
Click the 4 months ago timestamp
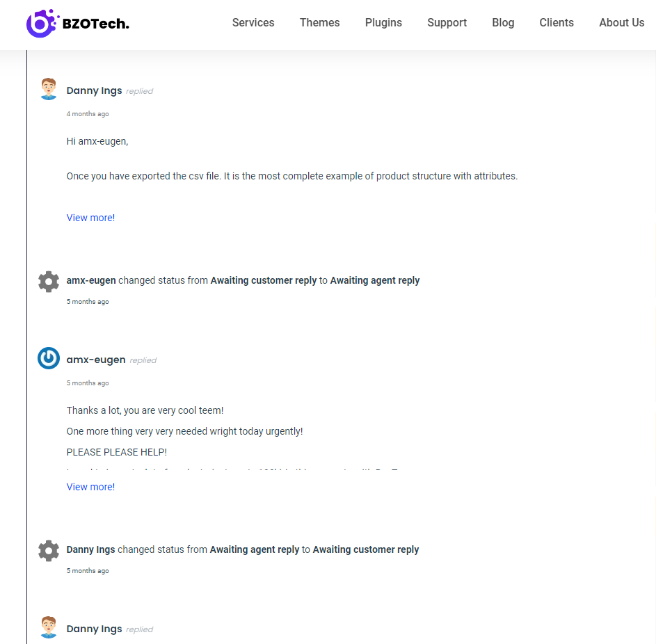click(88, 114)
